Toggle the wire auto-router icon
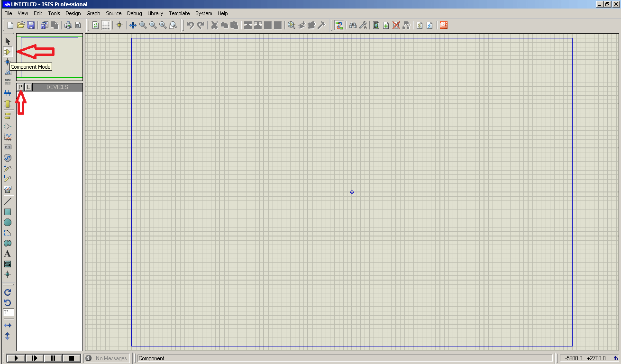This screenshot has height=364, width=621. click(339, 25)
